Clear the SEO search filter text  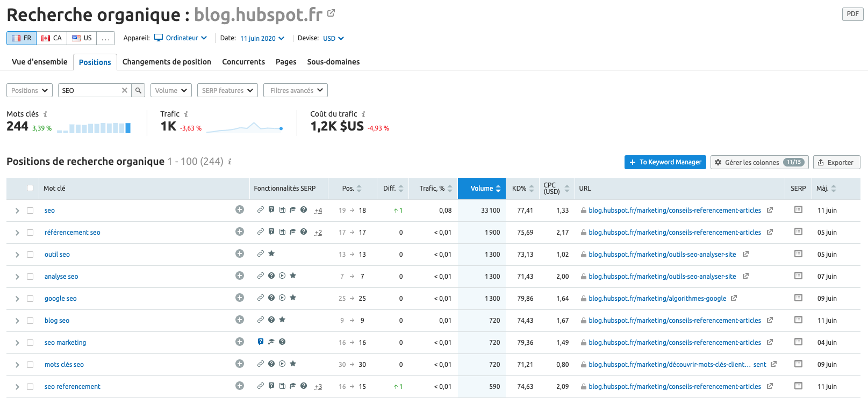click(x=125, y=90)
